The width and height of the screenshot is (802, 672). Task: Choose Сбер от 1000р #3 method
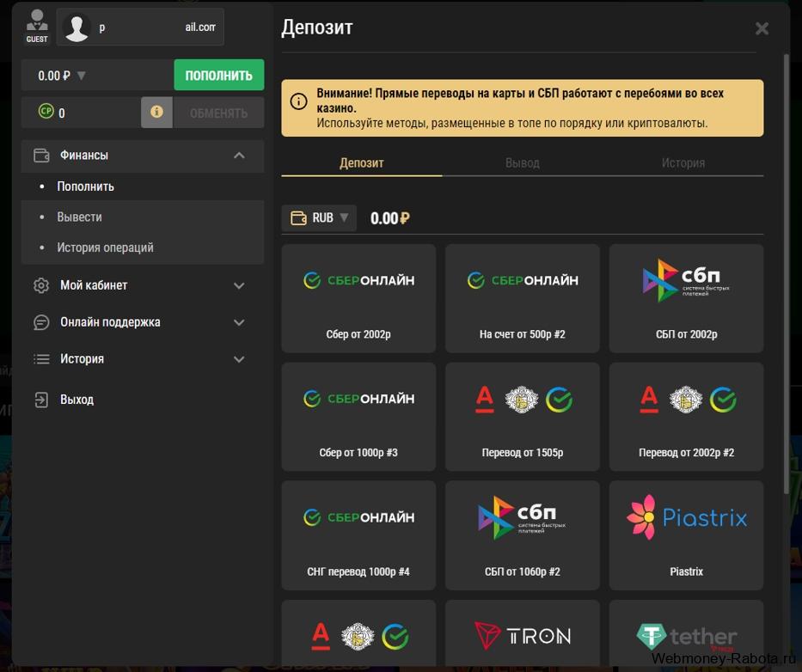pyautogui.click(x=358, y=417)
